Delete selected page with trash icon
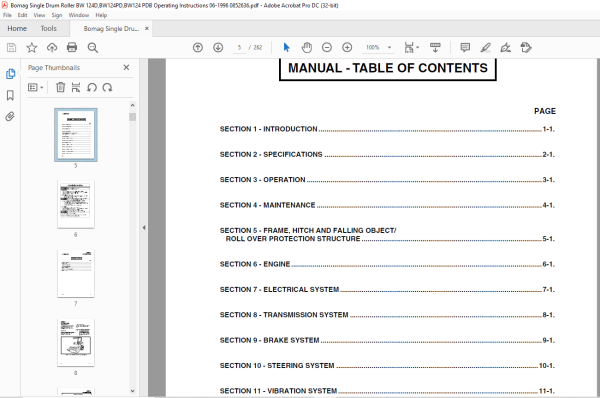The height and width of the screenshot is (398, 600). (x=60, y=87)
